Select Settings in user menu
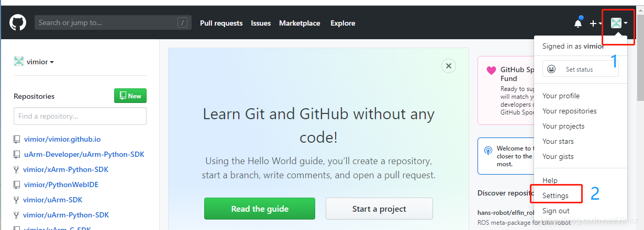Viewport: 644px width, 230px height. tap(556, 195)
